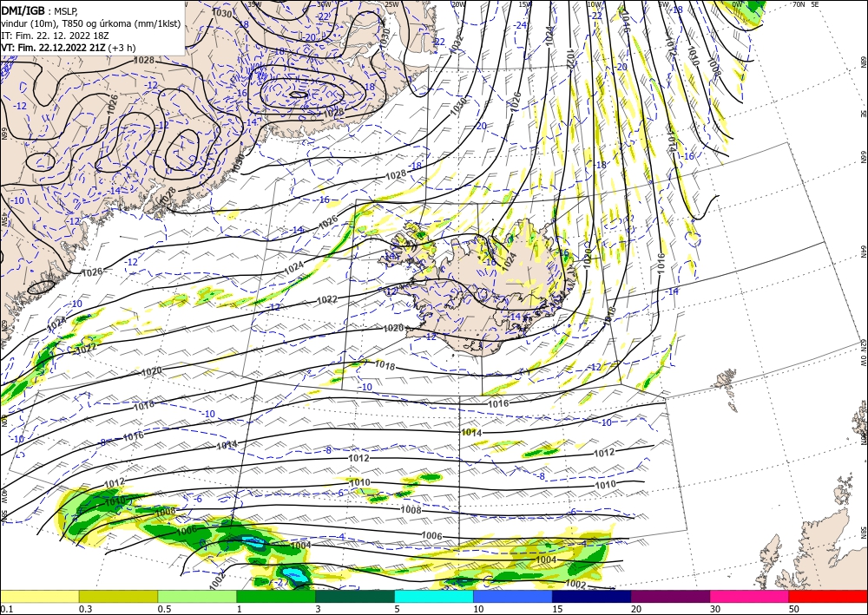Choose the purple 20–30 legend swatch

coord(670,596)
